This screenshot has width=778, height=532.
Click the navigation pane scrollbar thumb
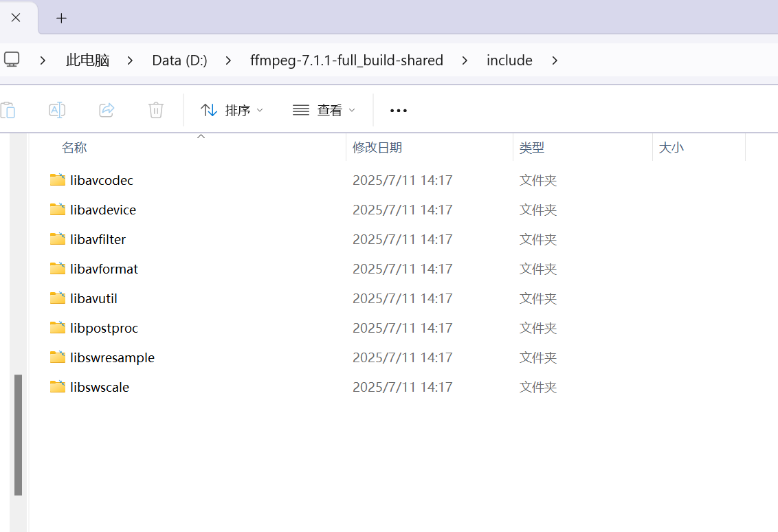click(x=19, y=434)
